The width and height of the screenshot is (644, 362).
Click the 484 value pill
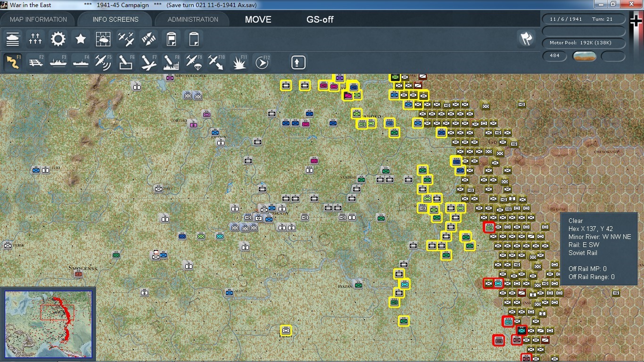pyautogui.click(x=555, y=56)
